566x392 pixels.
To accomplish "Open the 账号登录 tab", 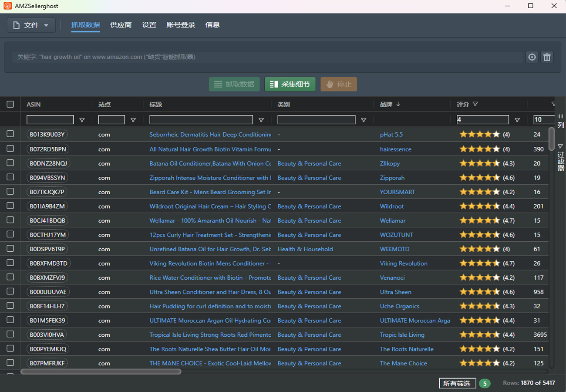I will pos(181,25).
